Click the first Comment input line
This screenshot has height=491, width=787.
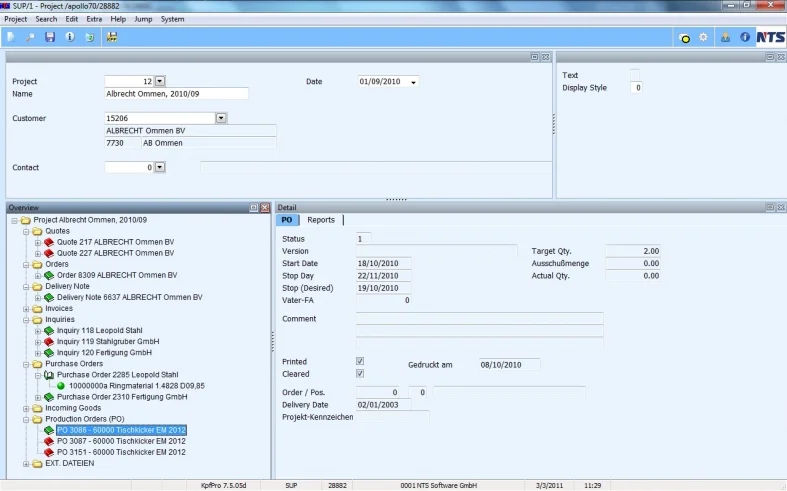click(x=479, y=318)
